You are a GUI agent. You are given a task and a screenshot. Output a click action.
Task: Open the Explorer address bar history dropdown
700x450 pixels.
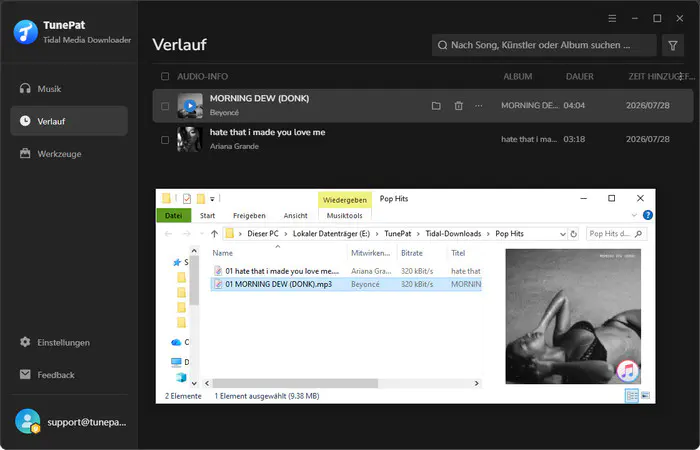[562, 234]
